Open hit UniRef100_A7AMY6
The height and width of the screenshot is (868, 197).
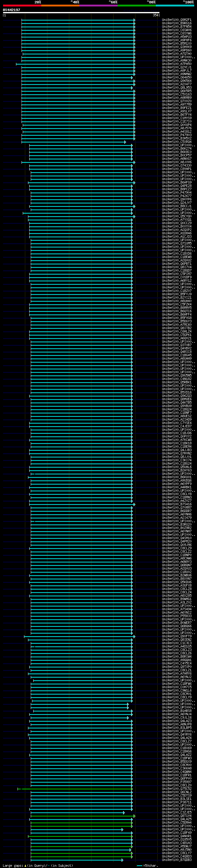pyautogui.click(x=177, y=673)
